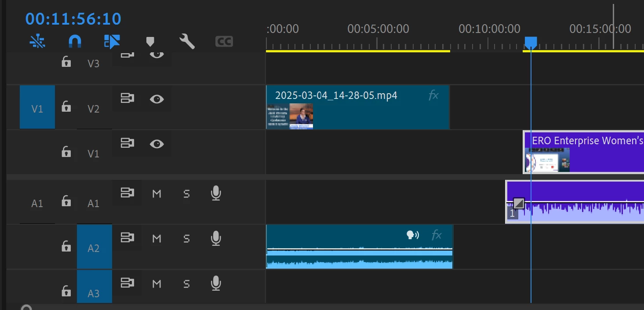Image resolution: width=644 pixels, height=310 pixels.
Task: Deselect the A2 track target header
Action: (x=94, y=247)
